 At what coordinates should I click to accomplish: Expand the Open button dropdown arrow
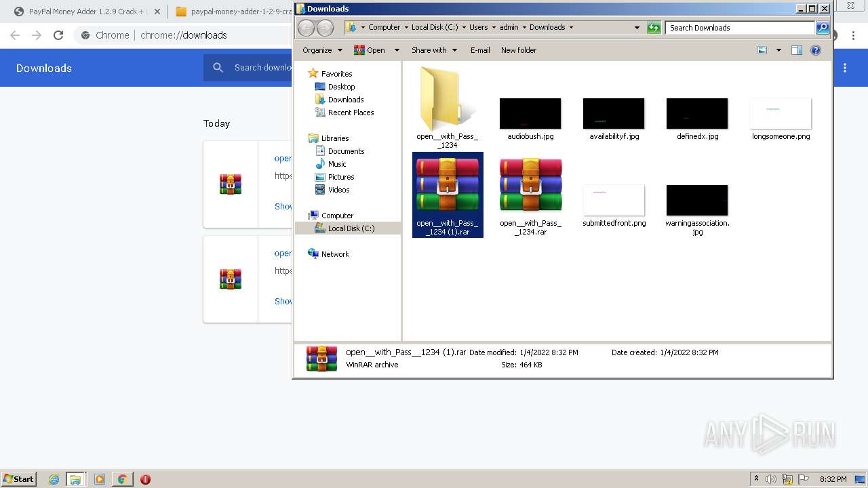397,50
